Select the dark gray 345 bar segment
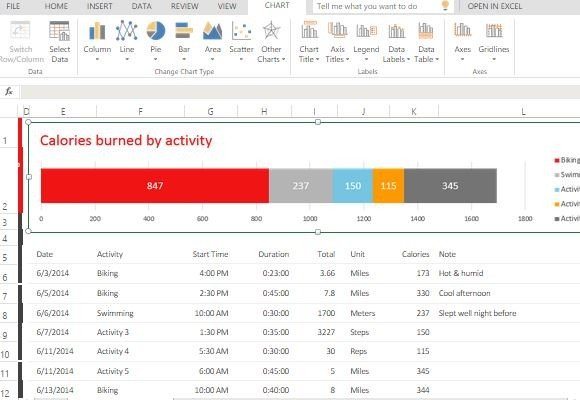 450,185
